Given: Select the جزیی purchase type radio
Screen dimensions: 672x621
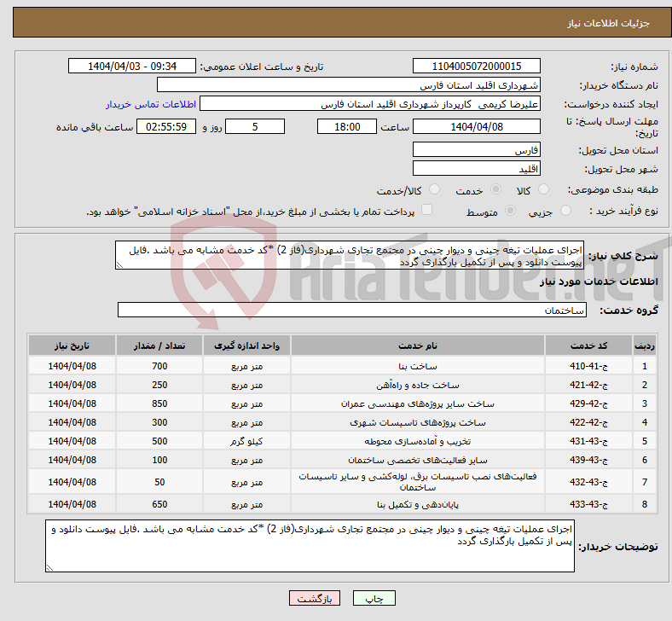Looking at the screenshot, I should [565, 210].
